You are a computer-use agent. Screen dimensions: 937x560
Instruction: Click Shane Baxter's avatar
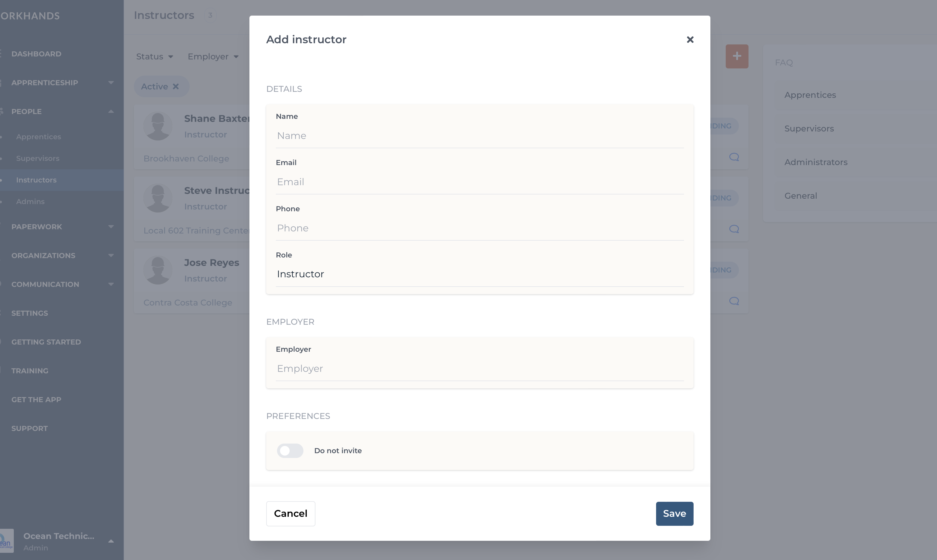click(x=158, y=126)
